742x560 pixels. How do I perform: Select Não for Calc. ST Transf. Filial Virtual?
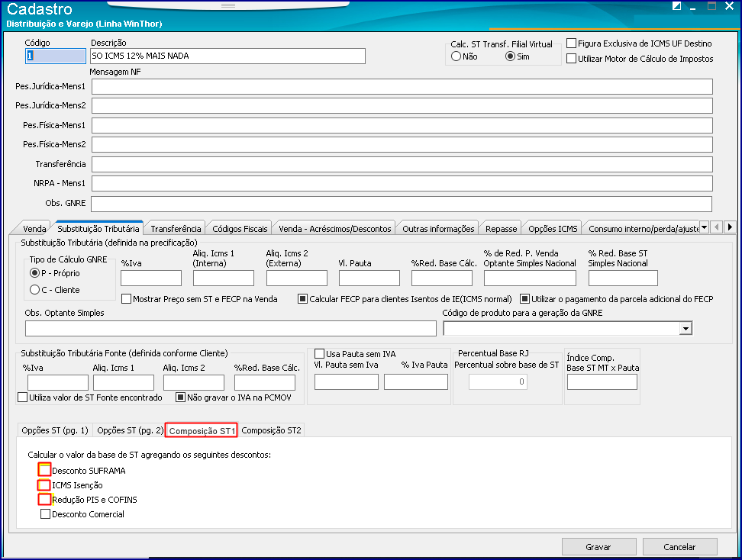tap(456, 56)
